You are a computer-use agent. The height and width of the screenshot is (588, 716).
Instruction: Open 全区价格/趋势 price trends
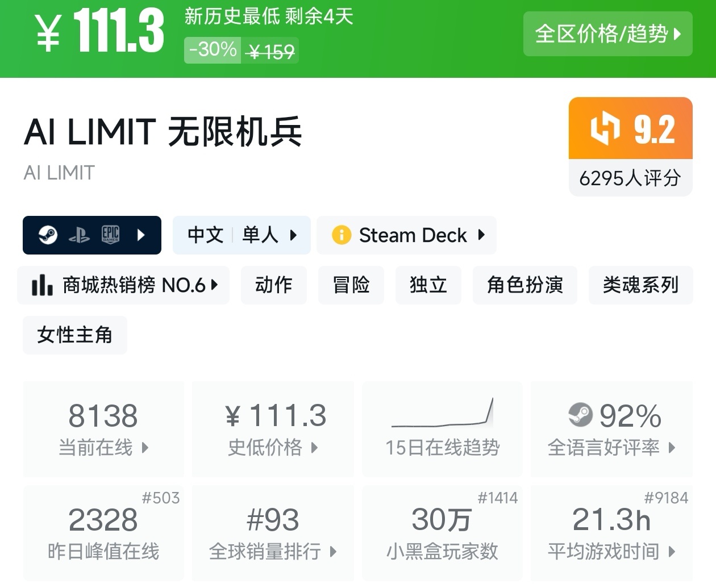pos(607,34)
